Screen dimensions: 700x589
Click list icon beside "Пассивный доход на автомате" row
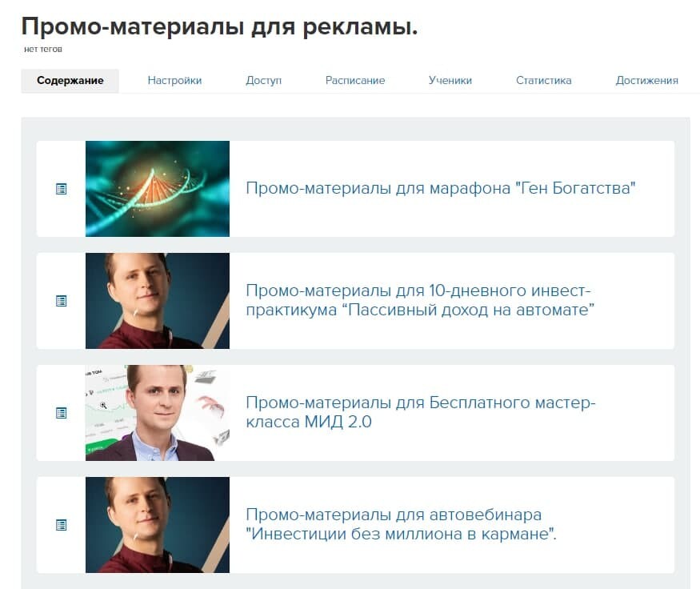[61, 301]
